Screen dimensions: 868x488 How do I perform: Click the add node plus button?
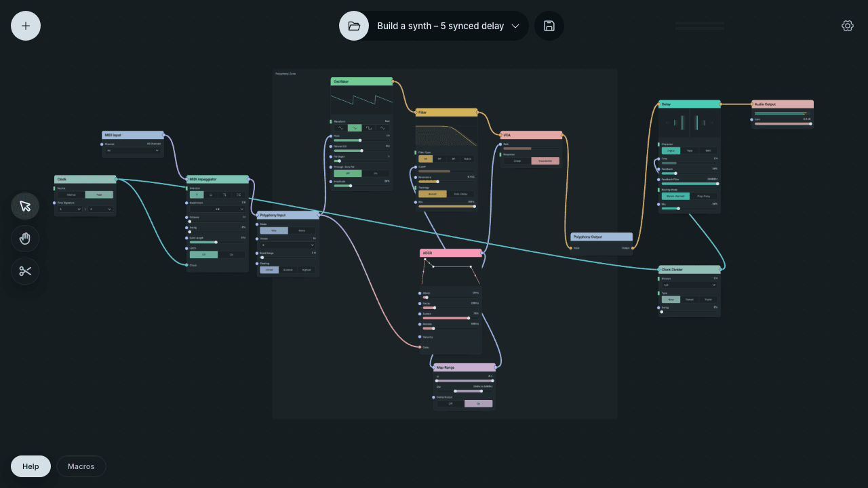click(26, 26)
